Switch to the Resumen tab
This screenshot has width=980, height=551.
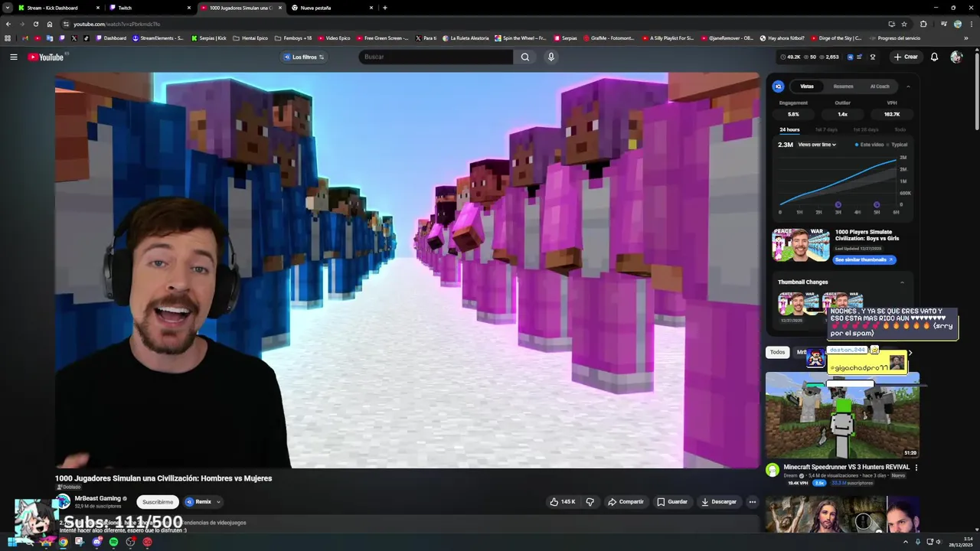[x=843, y=86]
